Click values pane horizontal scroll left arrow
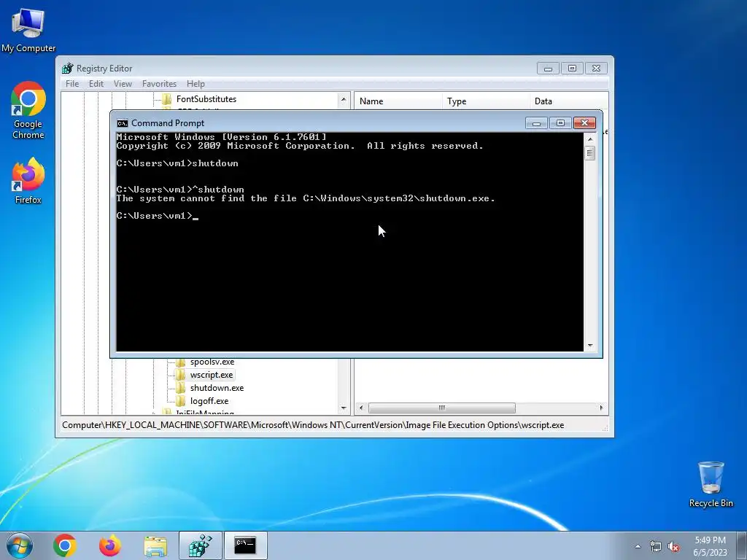The image size is (747, 560). tap(361, 408)
